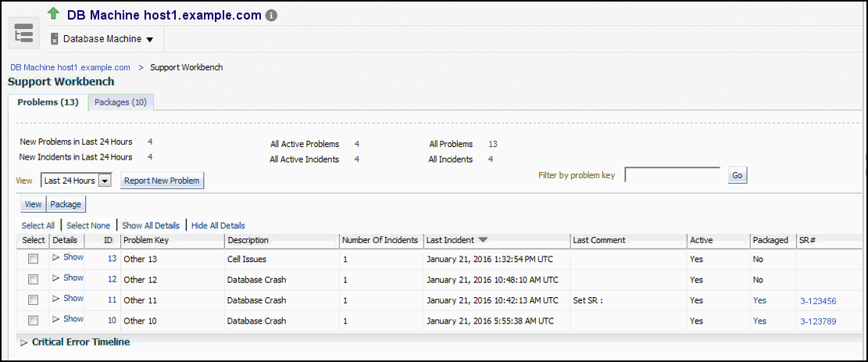Select the checkbox for problem 12
The image size is (868, 362).
click(33, 279)
